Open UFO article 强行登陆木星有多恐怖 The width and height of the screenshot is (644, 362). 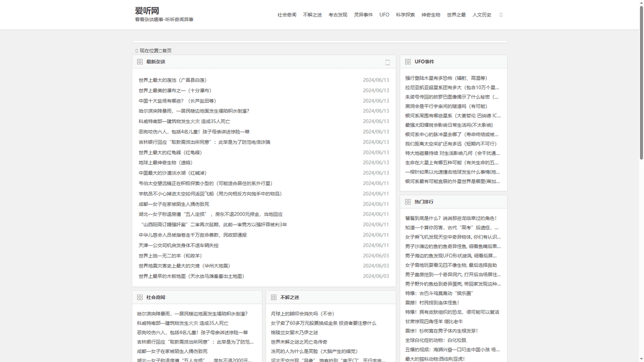446,78
